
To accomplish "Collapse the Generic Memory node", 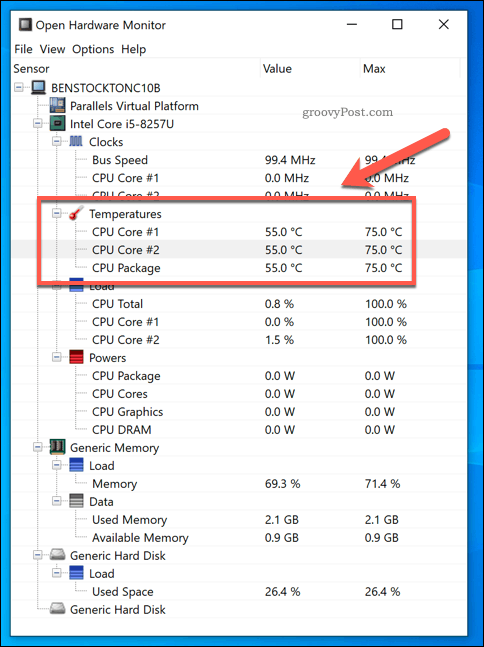I will [38, 447].
